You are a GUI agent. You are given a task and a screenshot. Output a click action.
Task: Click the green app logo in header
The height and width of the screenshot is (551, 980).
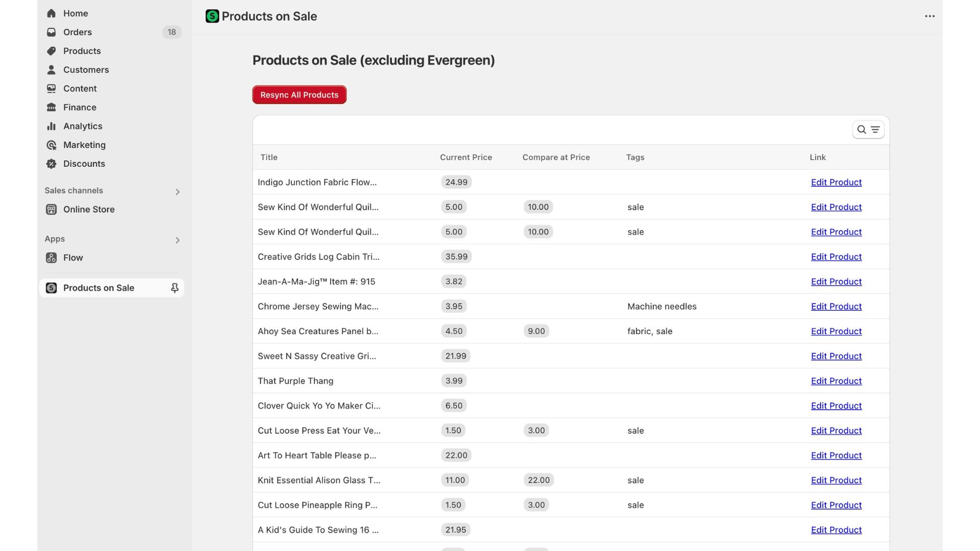click(212, 16)
